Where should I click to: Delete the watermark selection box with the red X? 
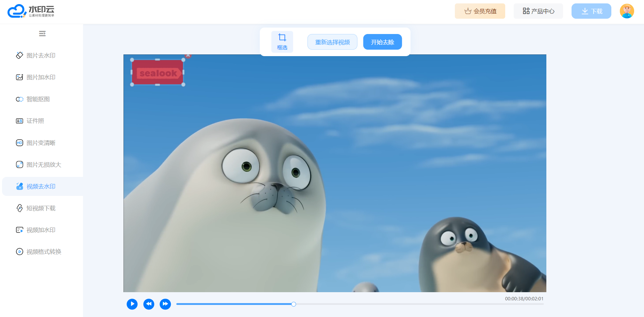(x=188, y=56)
